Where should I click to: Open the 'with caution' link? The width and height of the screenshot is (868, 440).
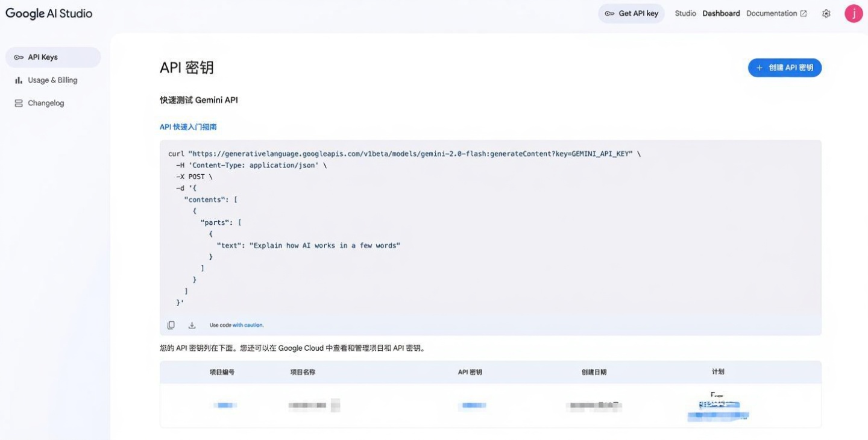point(248,325)
